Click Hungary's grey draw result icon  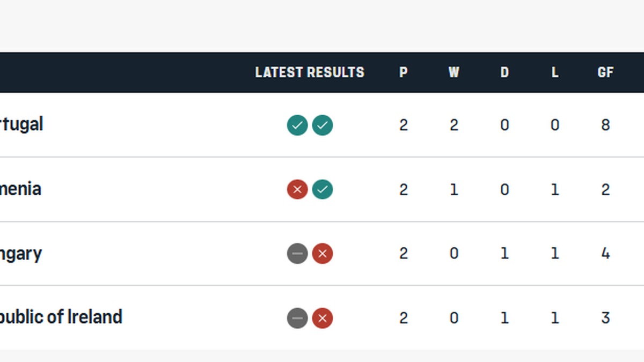(x=297, y=254)
